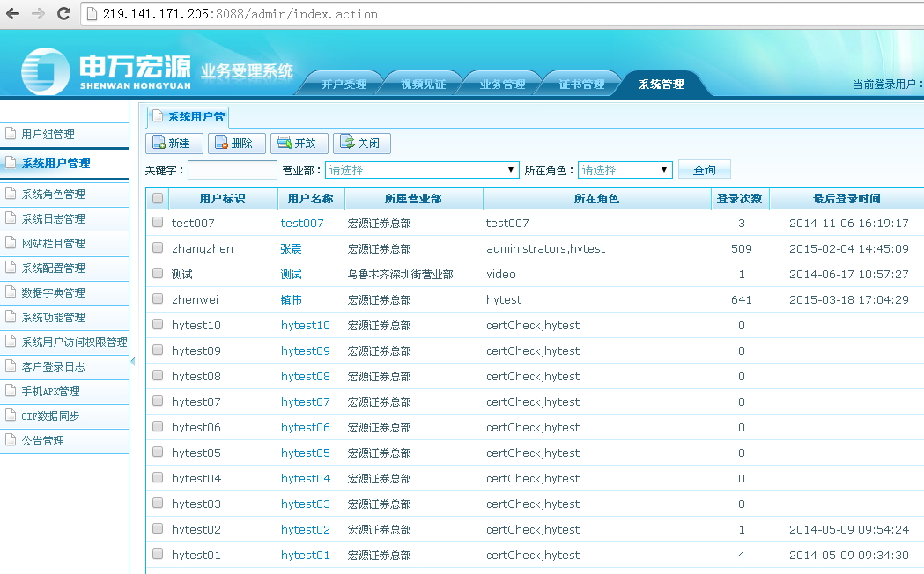The width and height of the screenshot is (924, 574).
Task: Check the box for hytest05 row
Action: tap(158, 452)
